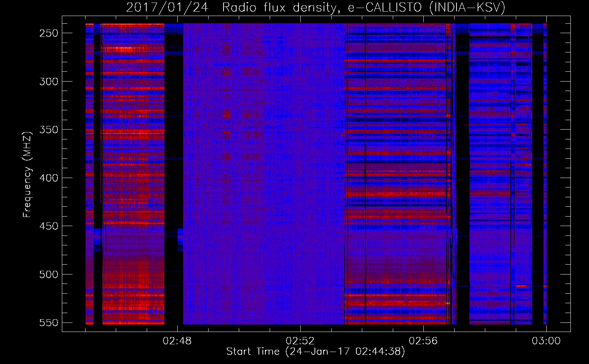This screenshot has height=364, width=589.
Task: Click the 500 frequency tick label
Action: pos(49,274)
